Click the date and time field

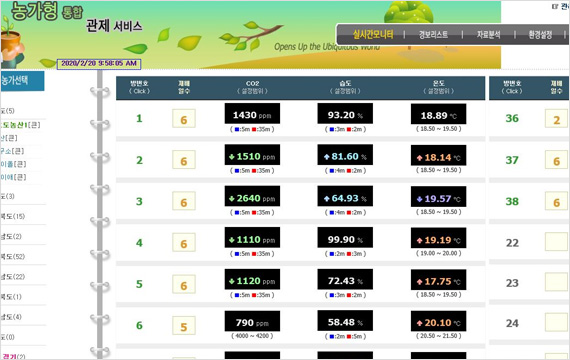coord(99,64)
